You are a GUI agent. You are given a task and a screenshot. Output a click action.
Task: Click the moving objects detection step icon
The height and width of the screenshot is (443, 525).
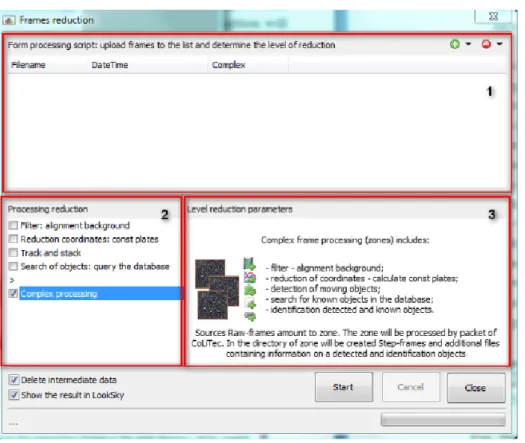[250, 290]
